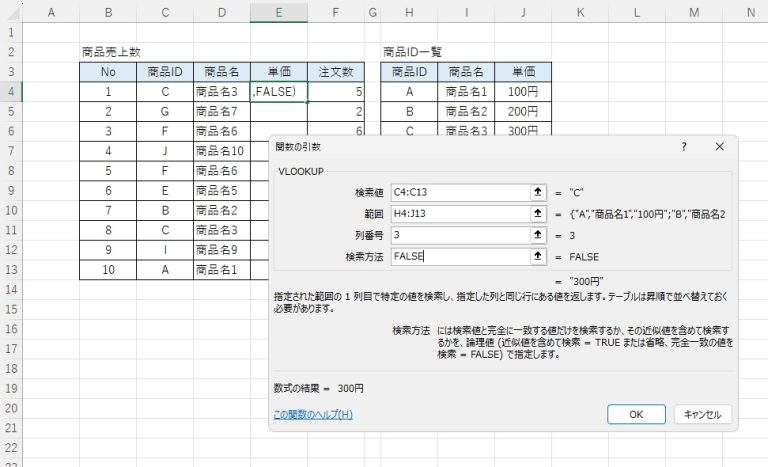Select the 100円 price cell
Viewport: 768px width, 467px height.
pos(523,92)
